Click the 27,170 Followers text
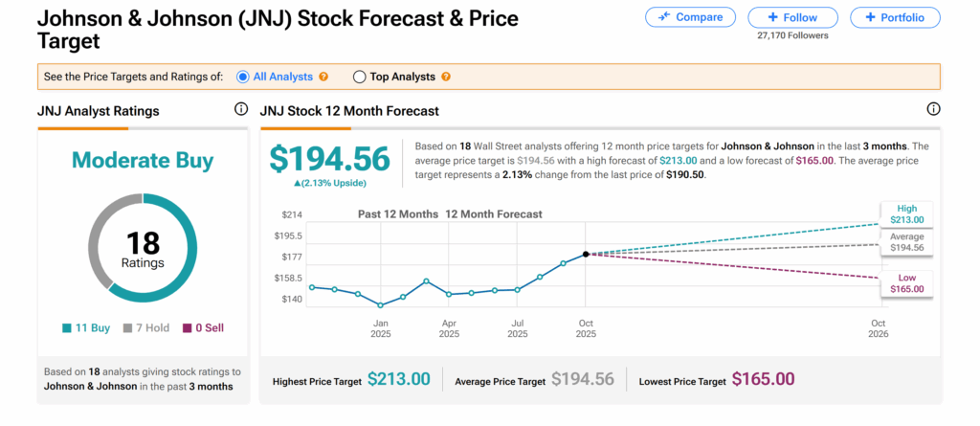Image resolution: width=980 pixels, height=426 pixels. click(791, 35)
